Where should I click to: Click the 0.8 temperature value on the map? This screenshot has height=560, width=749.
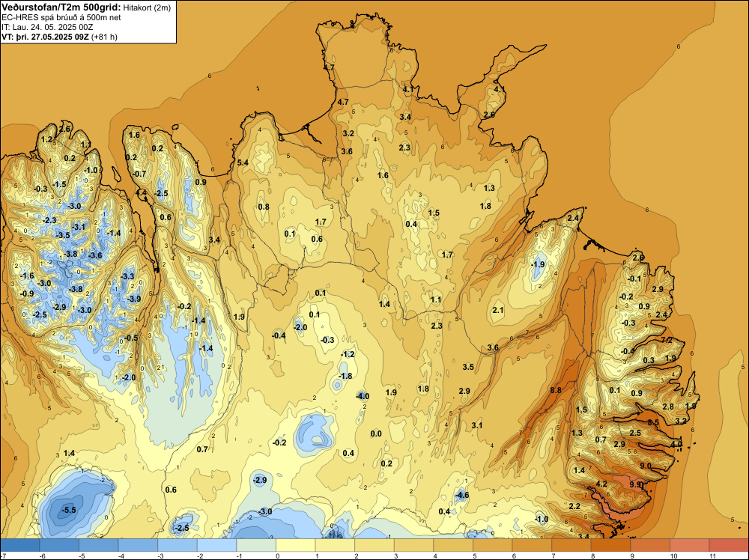pos(264,207)
